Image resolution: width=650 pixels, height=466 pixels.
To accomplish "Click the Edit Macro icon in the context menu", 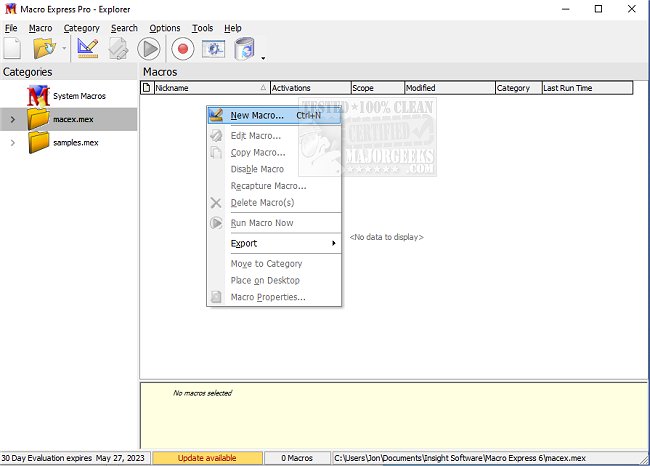I will [216, 136].
